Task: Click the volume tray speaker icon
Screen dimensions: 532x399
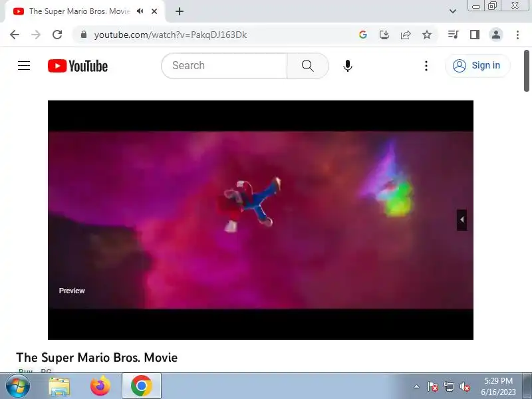Action: point(465,386)
